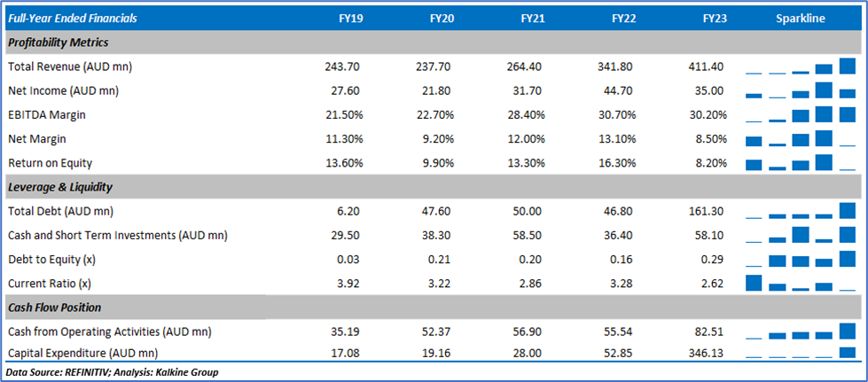Click the Cash Flow Position section header
This screenshot has height=382, width=868.
click(x=54, y=308)
